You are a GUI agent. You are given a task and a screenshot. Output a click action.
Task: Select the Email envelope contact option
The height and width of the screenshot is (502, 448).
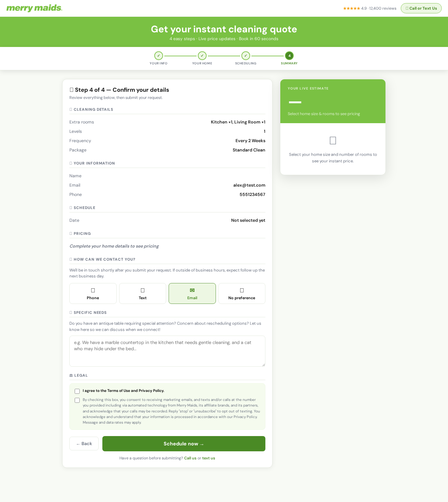192,293
